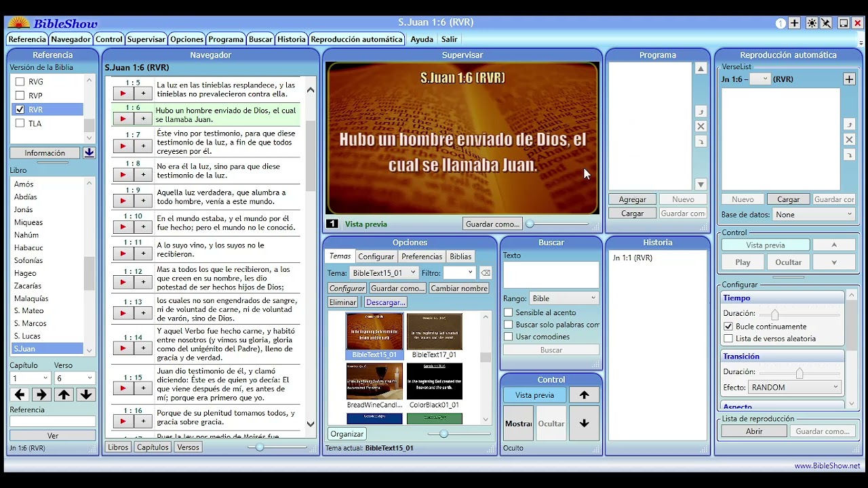Click the down arrow in Control panel
This screenshot has width=868, height=488.
(584, 424)
